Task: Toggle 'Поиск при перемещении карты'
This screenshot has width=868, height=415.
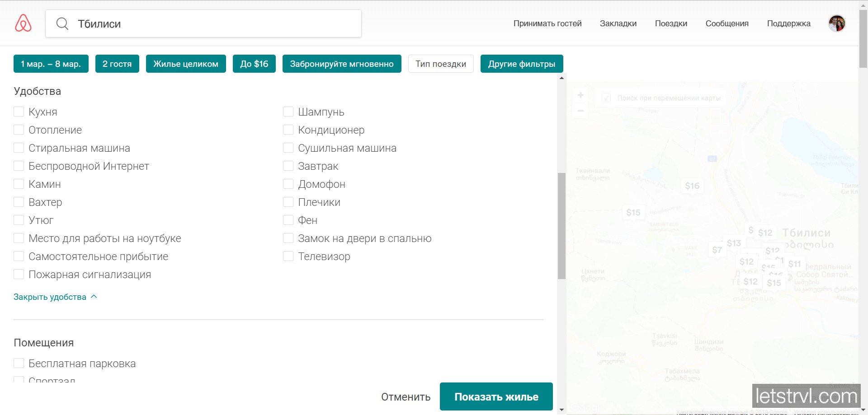Action: coord(606,98)
